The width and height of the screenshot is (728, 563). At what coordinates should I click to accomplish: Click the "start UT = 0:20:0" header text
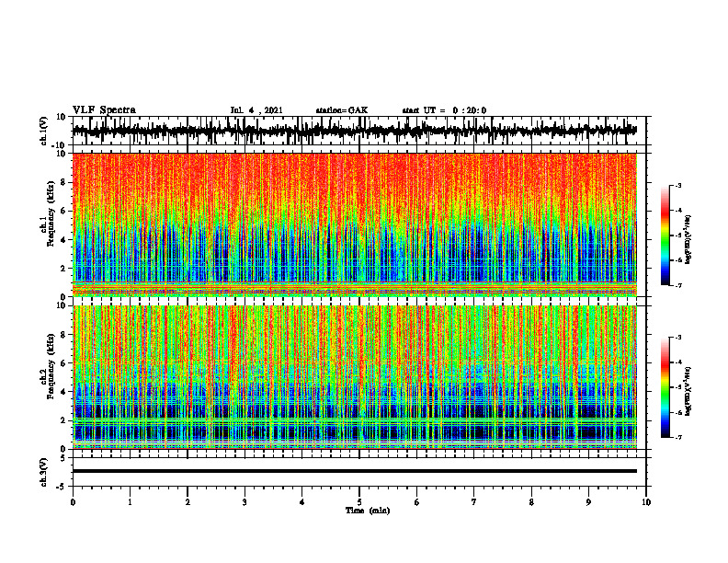click(x=444, y=110)
